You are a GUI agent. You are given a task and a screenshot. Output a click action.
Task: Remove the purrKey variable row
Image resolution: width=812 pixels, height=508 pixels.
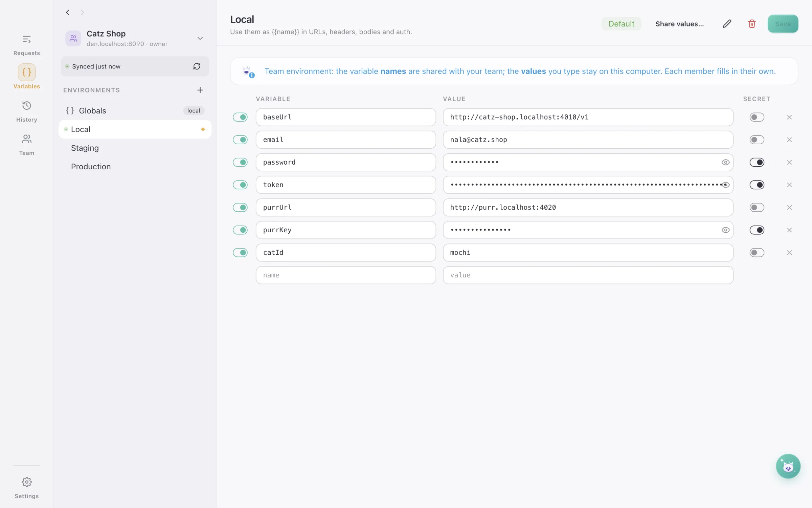(x=789, y=230)
